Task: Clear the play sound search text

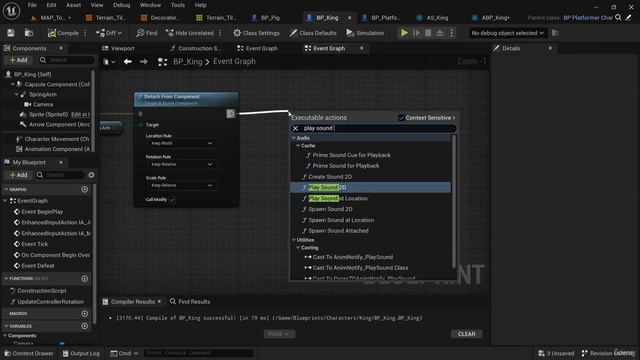Action: coord(296,128)
